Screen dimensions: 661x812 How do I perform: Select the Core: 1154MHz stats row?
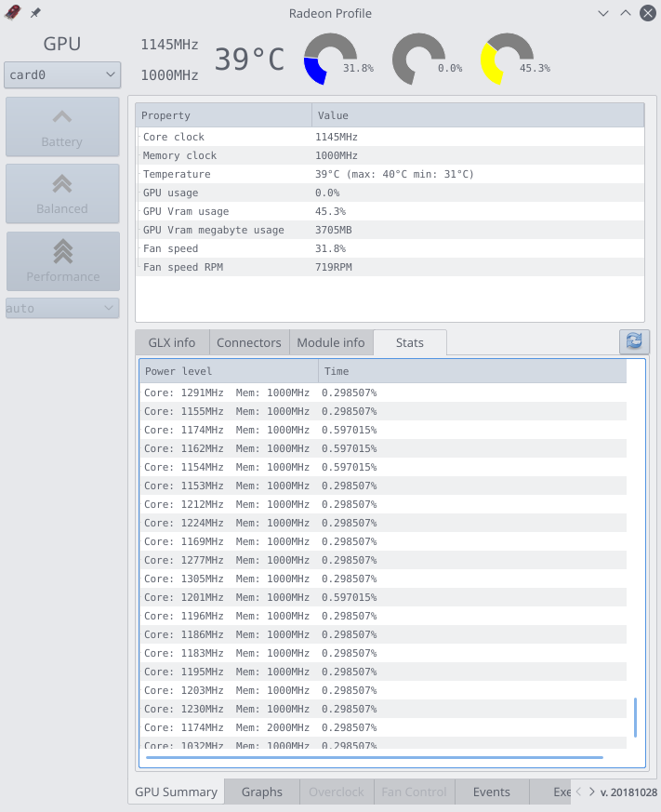point(383,467)
